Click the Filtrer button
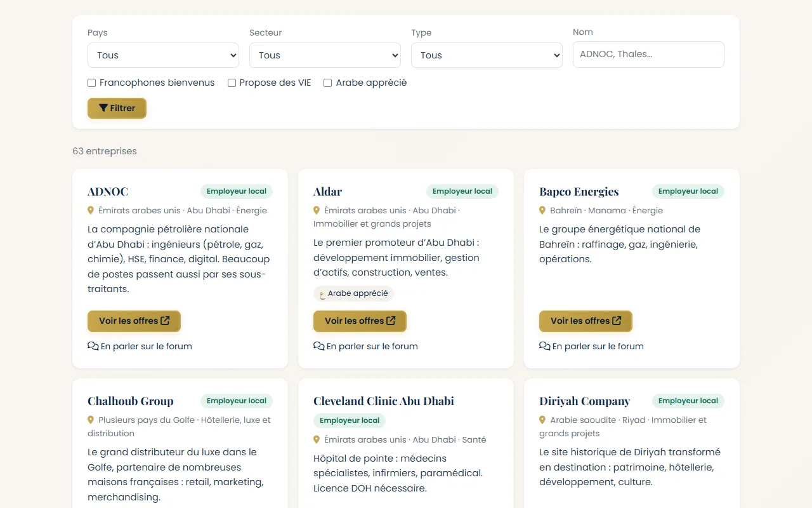Viewport: 812px width, 508px height. 117,108
